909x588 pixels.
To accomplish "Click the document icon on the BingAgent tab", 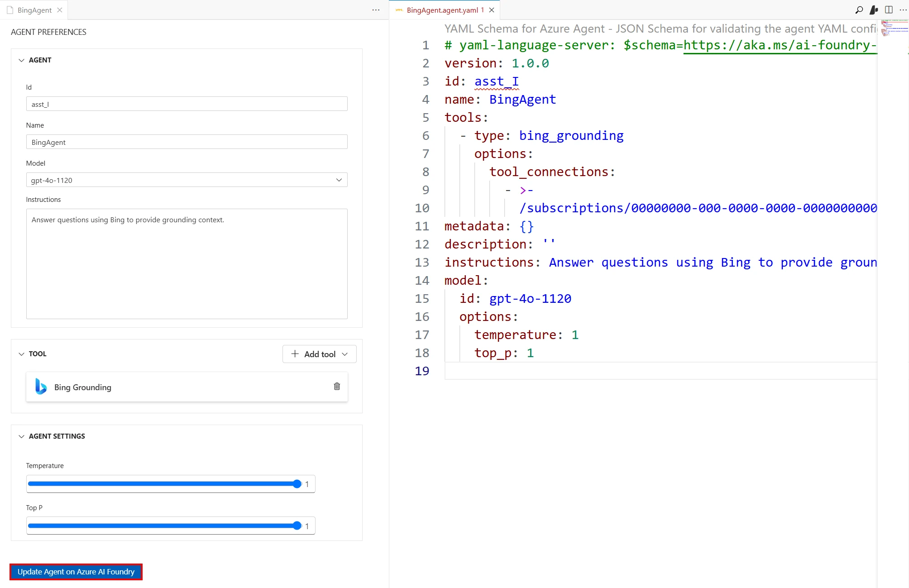I will [x=10, y=10].
